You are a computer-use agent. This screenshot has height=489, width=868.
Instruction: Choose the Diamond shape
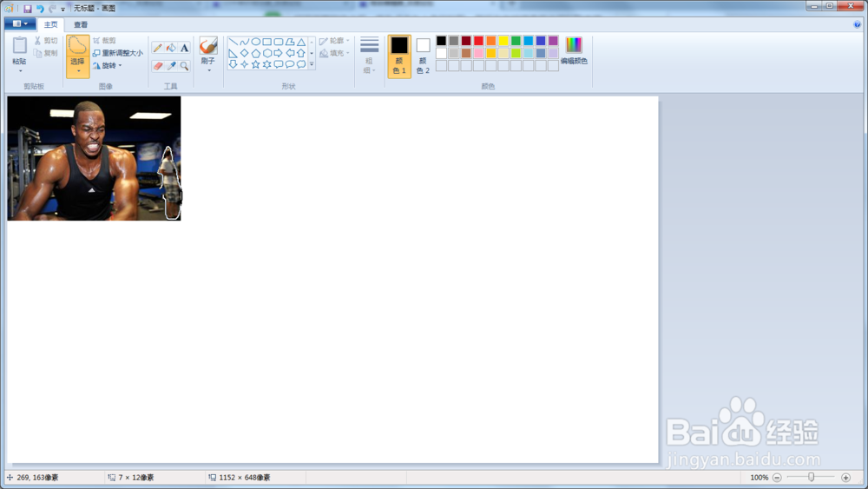pyautogui.click(x=244, y=53)
